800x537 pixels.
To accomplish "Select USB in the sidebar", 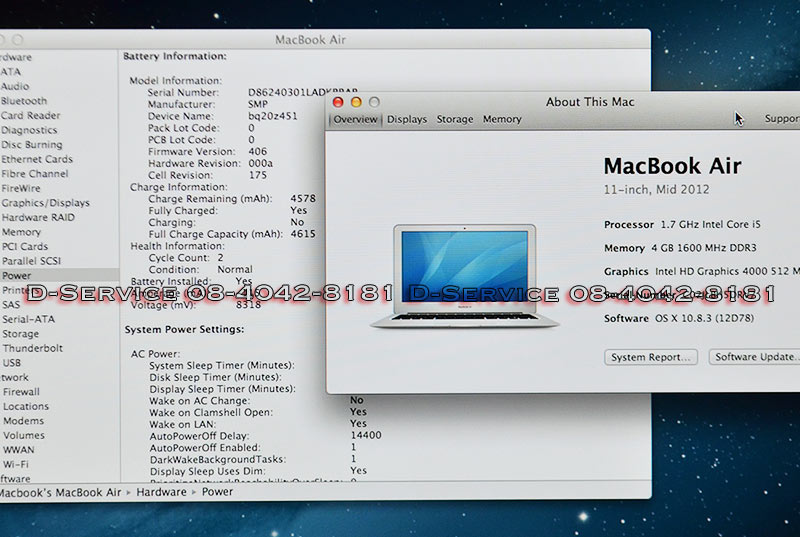I will [x=12, y=363].
